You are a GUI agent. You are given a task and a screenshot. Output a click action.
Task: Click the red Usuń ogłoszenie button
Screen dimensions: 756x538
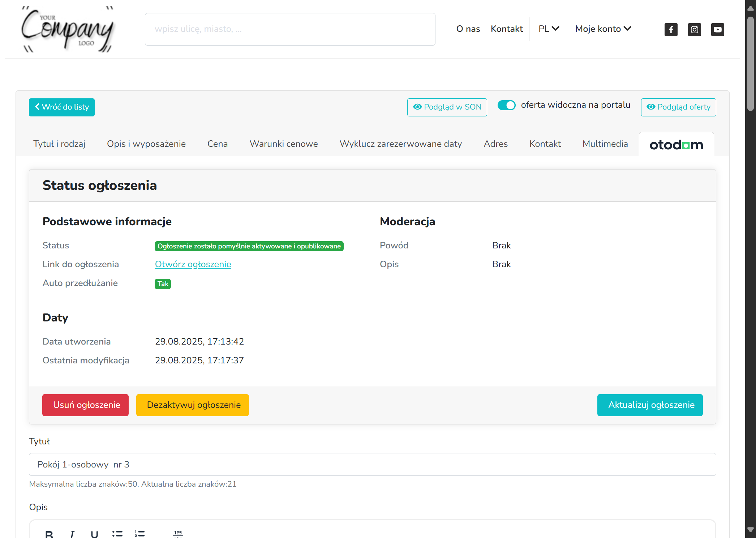coord(85,405)
